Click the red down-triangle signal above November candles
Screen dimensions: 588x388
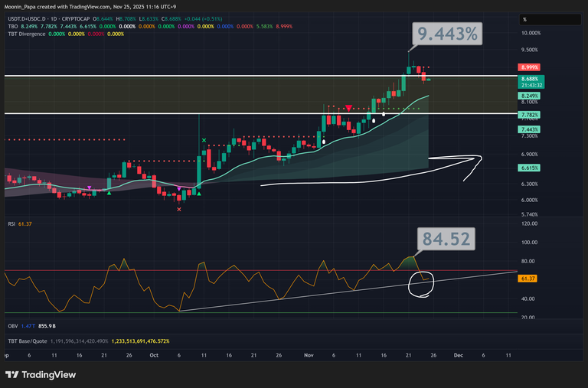point(349,109)
